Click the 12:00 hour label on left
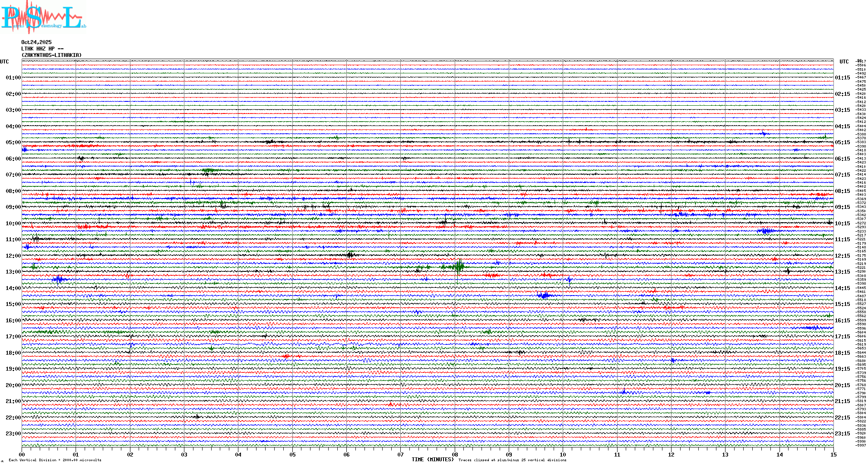The image size is (868, 466). [13, 256]
